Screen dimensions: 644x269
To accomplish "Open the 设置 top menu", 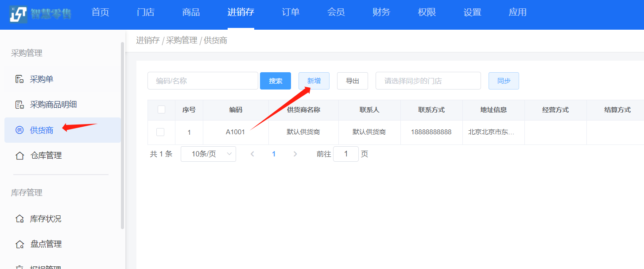I will coord(472,12).
